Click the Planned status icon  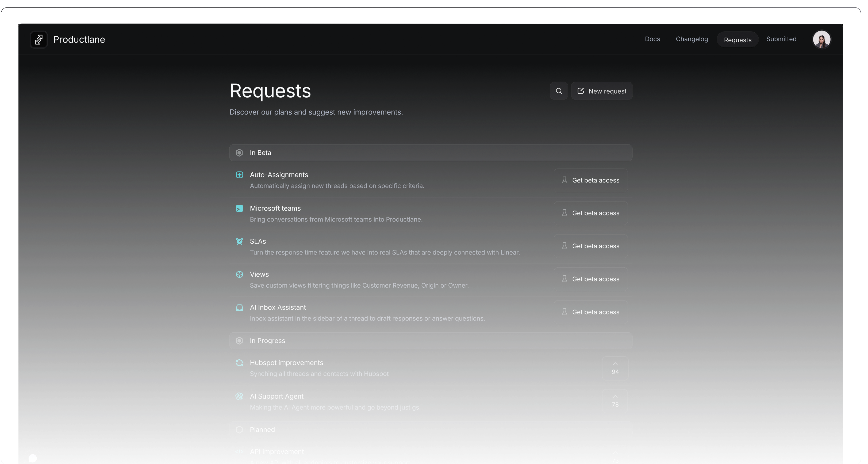coord(239,429)
